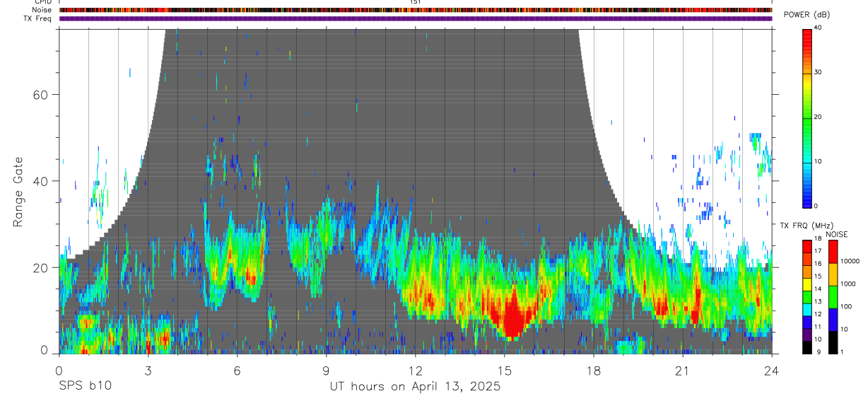Click the CPID label 151

416,2
